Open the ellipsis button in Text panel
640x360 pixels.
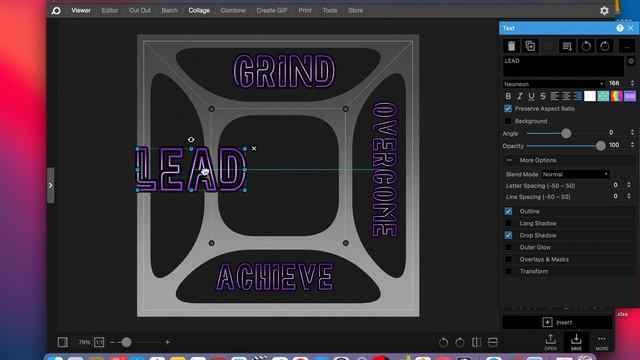(627, 46)
